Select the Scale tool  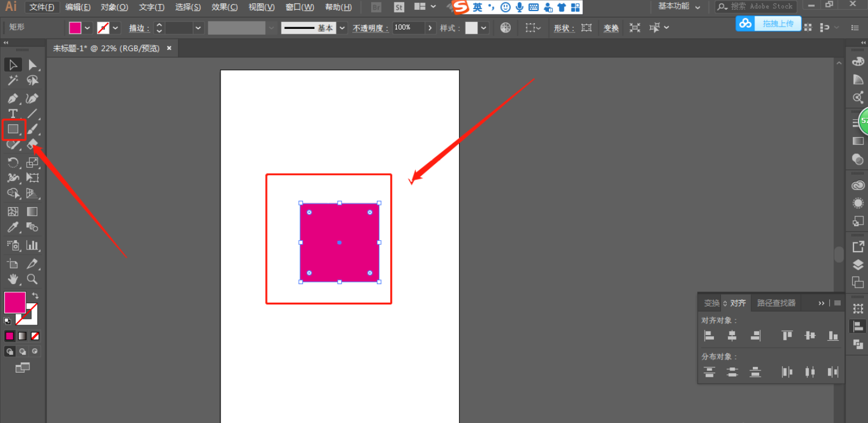32,163
